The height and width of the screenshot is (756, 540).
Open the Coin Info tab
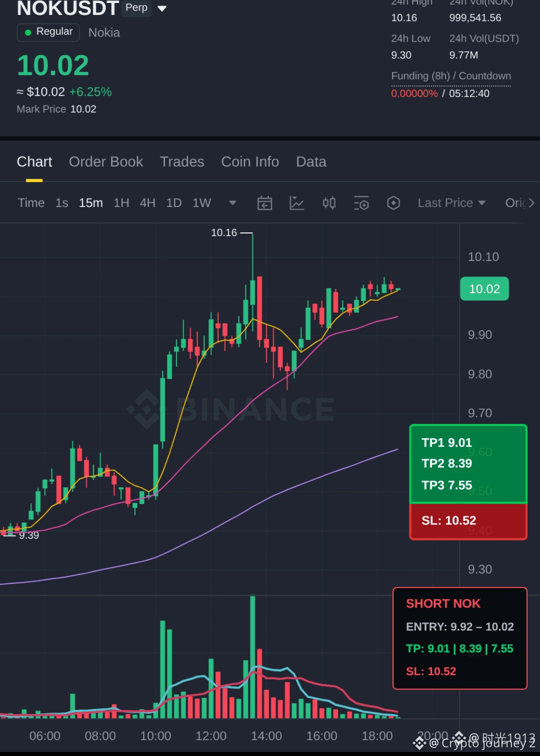tap(250, 162)
